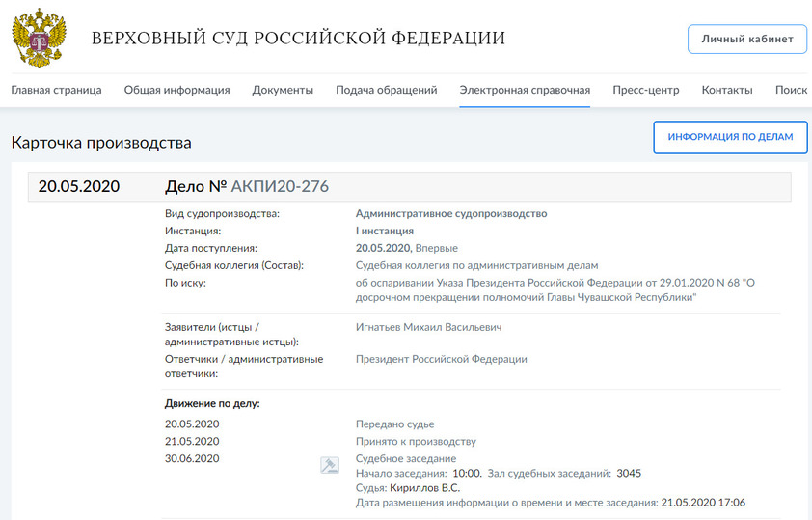The image size is (812, 520).
Task: Open the Общая информация menu
Action: pos(176,90)
